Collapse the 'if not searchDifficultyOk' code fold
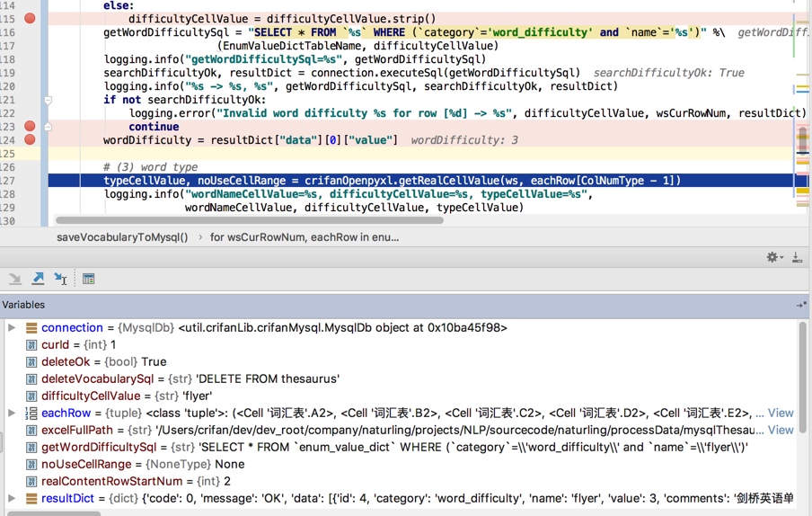Image resolution: width=812 pixels, height=516 pixels. click(x=48, y=100)
